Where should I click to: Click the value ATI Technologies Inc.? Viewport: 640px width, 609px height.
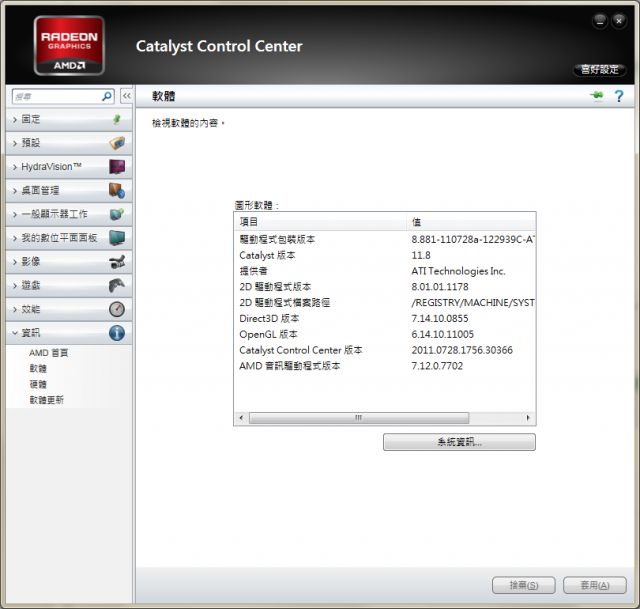click(x=458, y=271)
